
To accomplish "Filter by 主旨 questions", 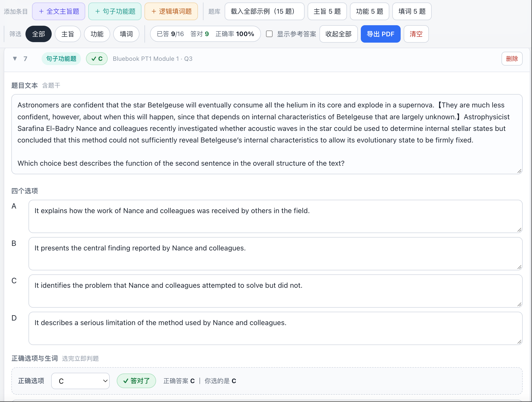I will 68,34.
